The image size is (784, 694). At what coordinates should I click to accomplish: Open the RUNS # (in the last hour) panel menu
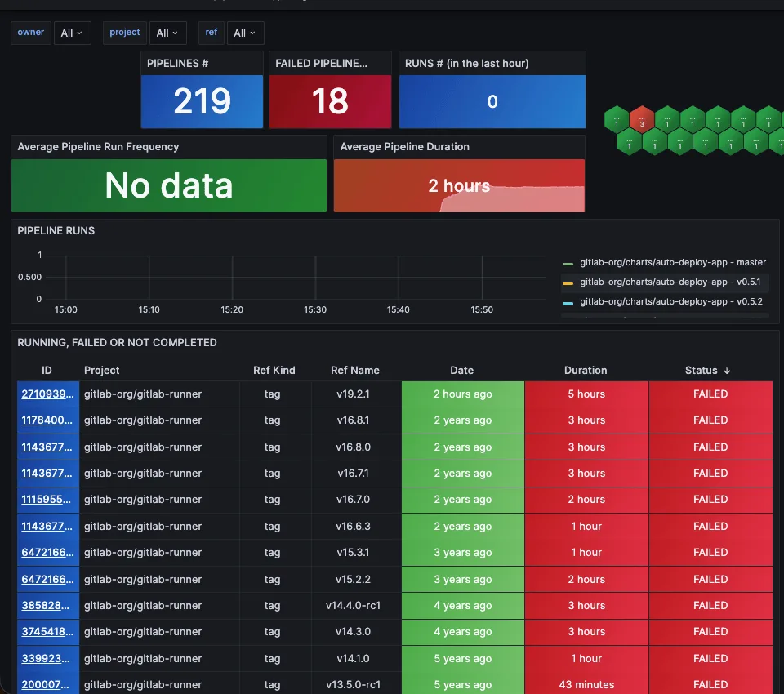pyautogui.click(x=466, y=64)
